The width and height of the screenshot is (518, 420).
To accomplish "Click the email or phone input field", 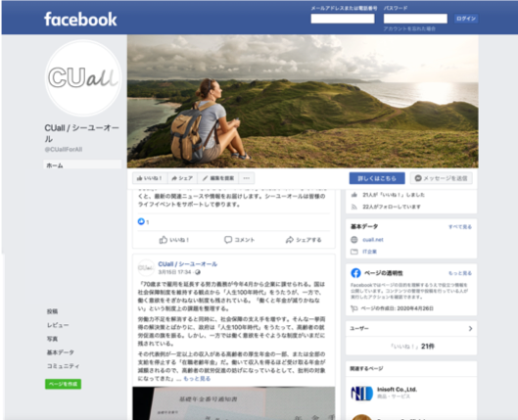I will [x=343, y=19].
